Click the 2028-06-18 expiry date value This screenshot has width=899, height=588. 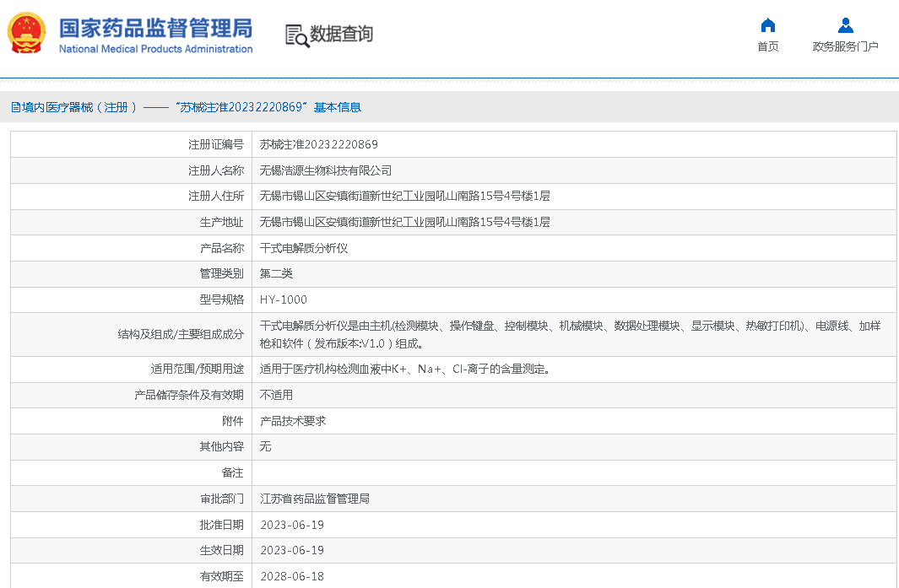coord(291,576)
